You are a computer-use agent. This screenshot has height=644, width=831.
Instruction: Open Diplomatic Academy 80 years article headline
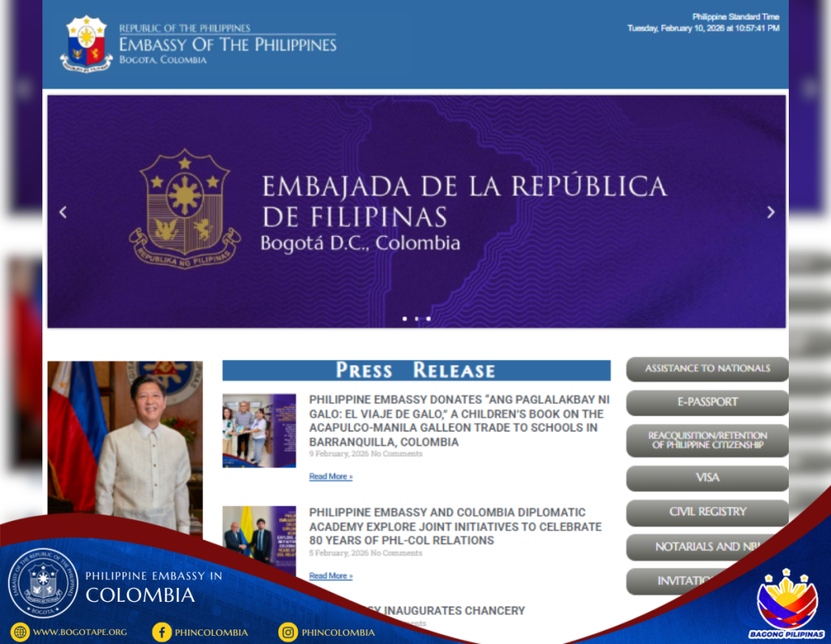(454, 526)
